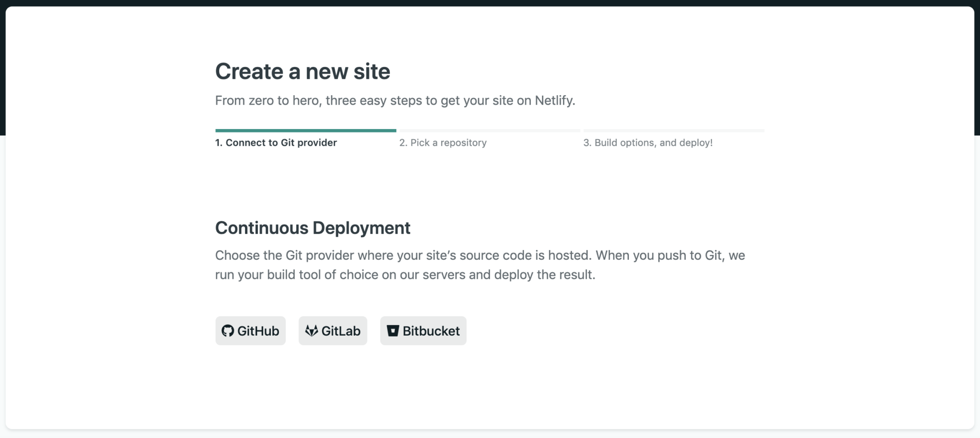Image resolution: width=980 pixels, height=438 pixels.
Task: Click the GitHub octocat logo icon
Action: 228,331
